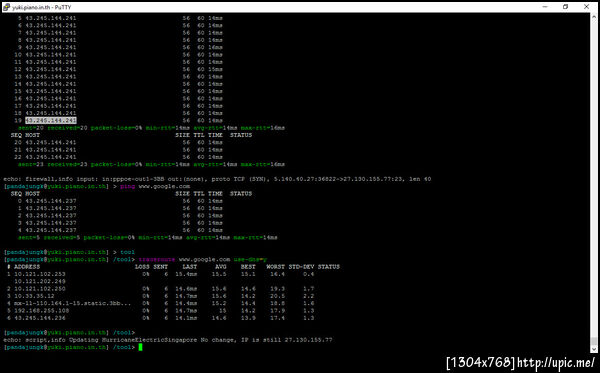Click the 0.4 std-dev value for hop 1
The height and width of the screenshot is (373, 600).
click(x=308, y=274)
